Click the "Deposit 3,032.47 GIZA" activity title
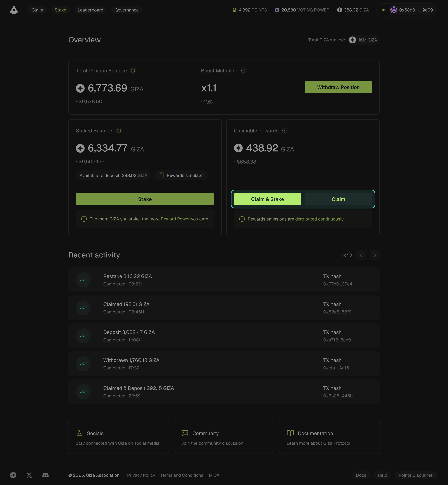Image resolution: width=448 pixels, height=485 pixels. (129, 332)
